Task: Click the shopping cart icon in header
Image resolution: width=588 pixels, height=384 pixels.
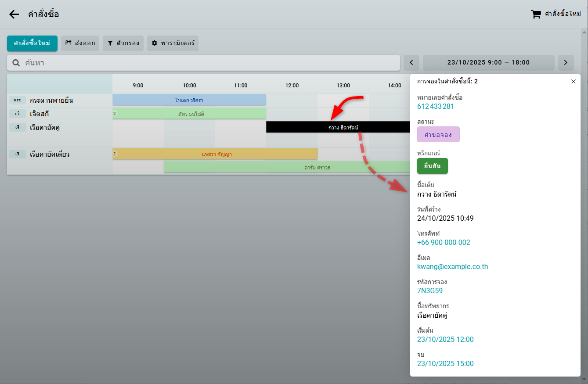Action: tap(536, 14)
